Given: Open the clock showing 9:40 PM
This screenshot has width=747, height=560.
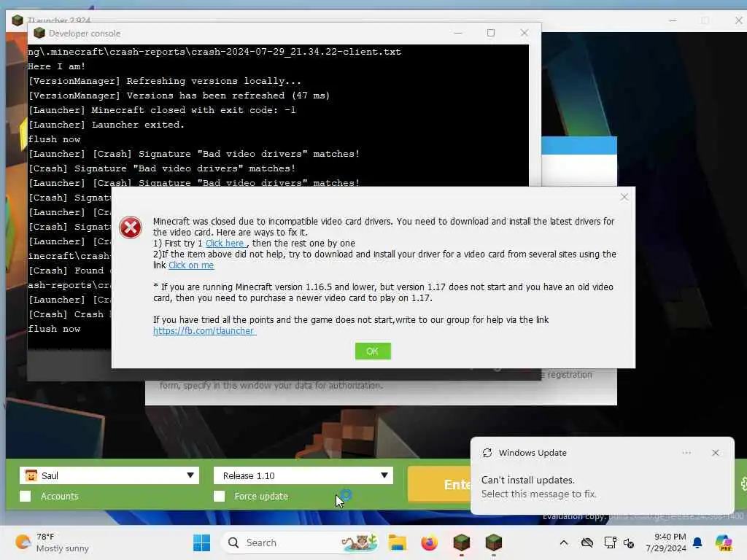Looking at the screenshot, I should 665,542.
